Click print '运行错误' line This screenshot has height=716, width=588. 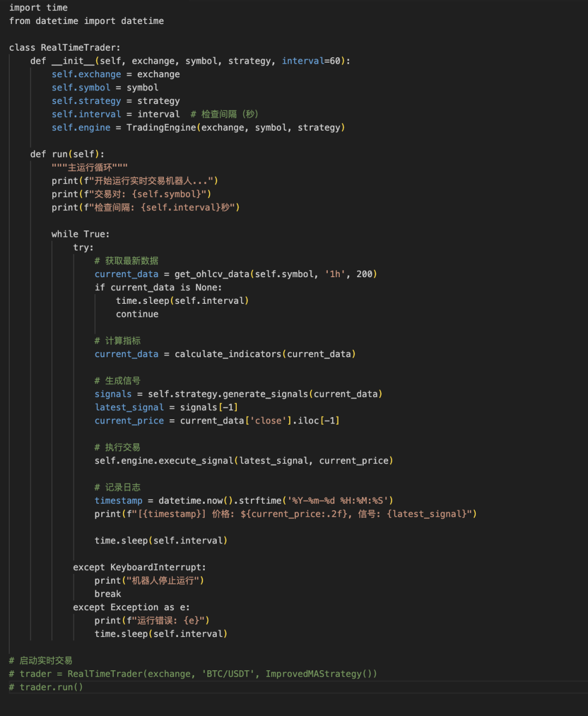click(152, 621)
